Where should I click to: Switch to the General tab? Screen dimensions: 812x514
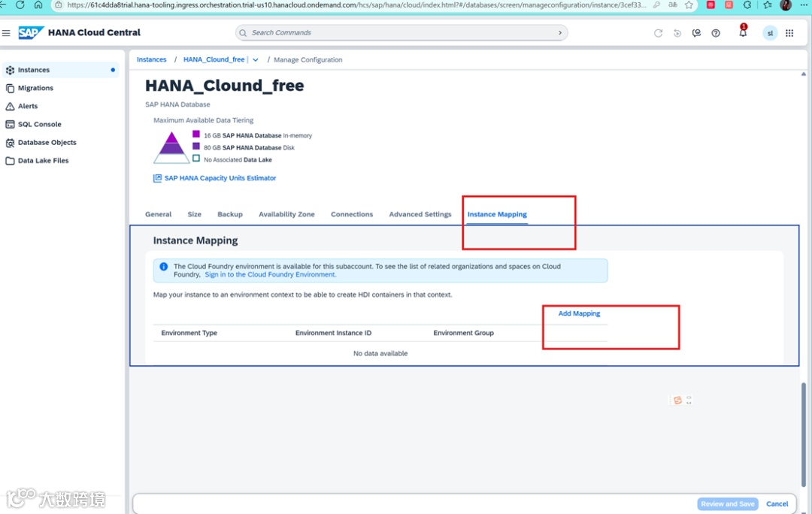coord(158,214)
